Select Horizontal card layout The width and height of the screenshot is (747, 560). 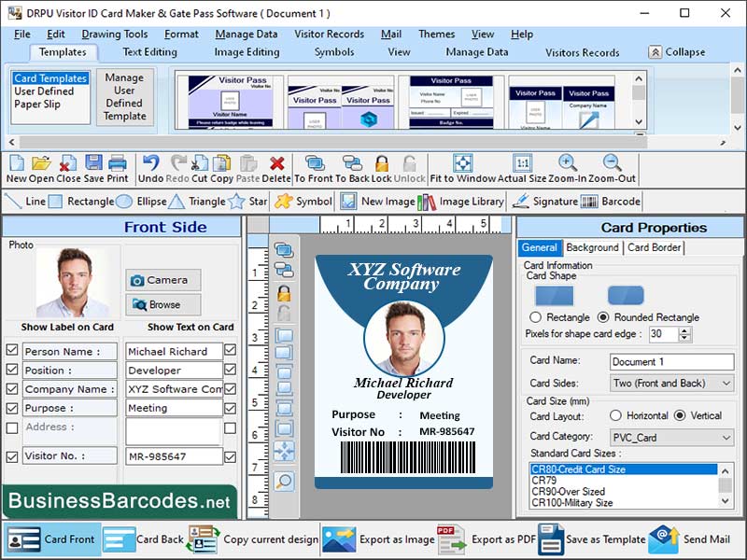615,416
